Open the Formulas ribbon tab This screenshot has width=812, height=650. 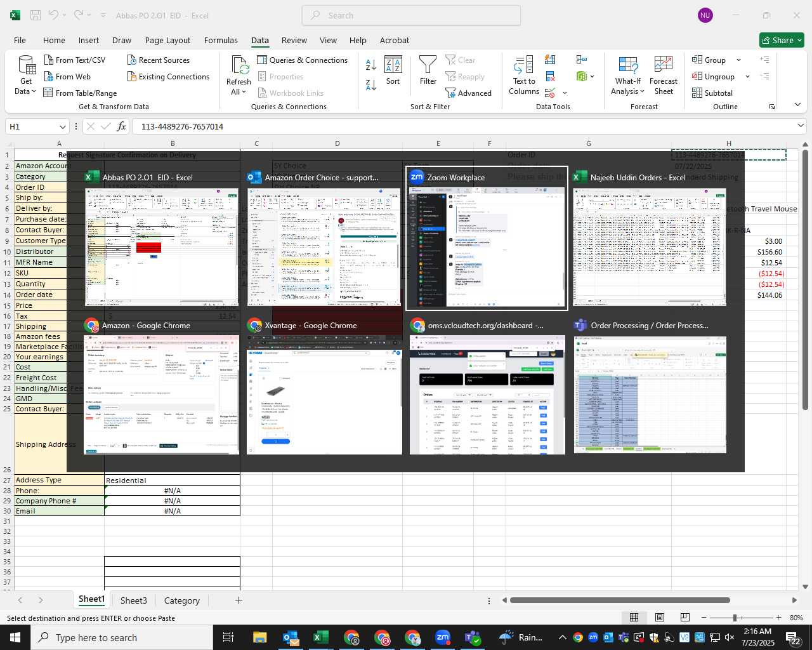pyautogui.click(x=221, y=40)
